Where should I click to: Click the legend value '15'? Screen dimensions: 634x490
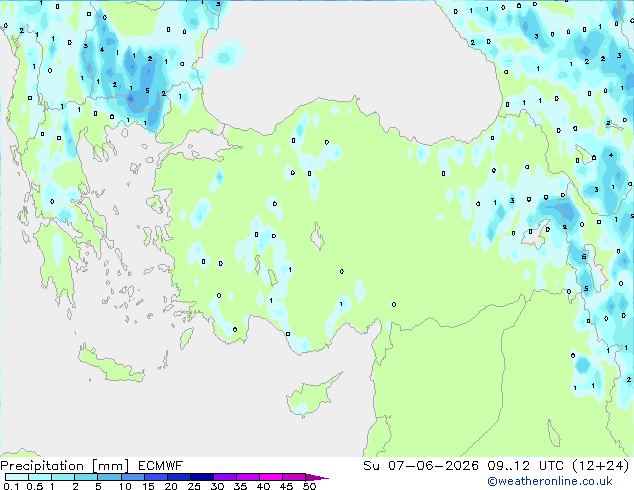point(148,486)
